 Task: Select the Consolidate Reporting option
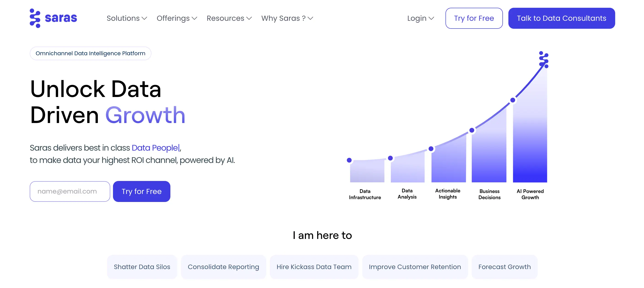[223, 267]
